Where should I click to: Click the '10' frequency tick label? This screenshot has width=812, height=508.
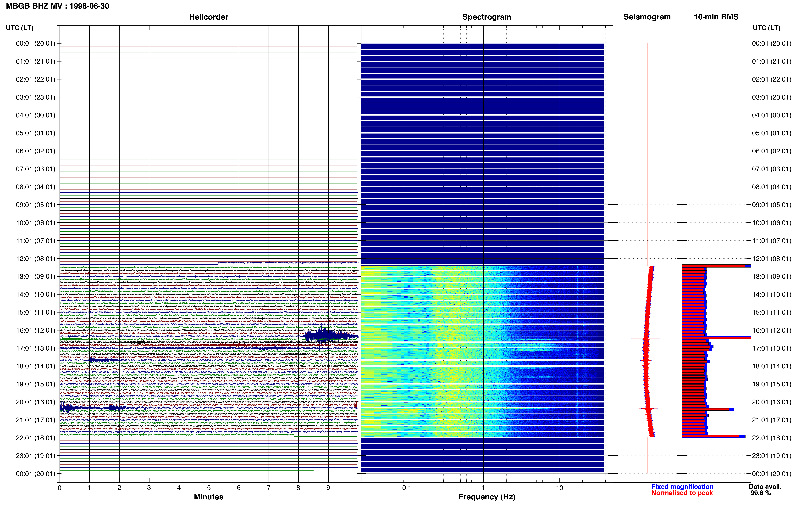[x=559, y=487]
